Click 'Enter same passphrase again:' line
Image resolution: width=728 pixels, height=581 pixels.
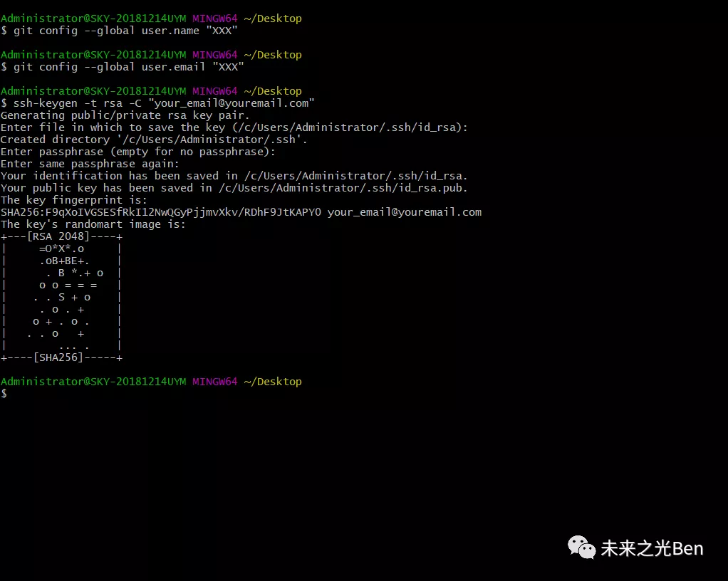click(x=90, y=164)
